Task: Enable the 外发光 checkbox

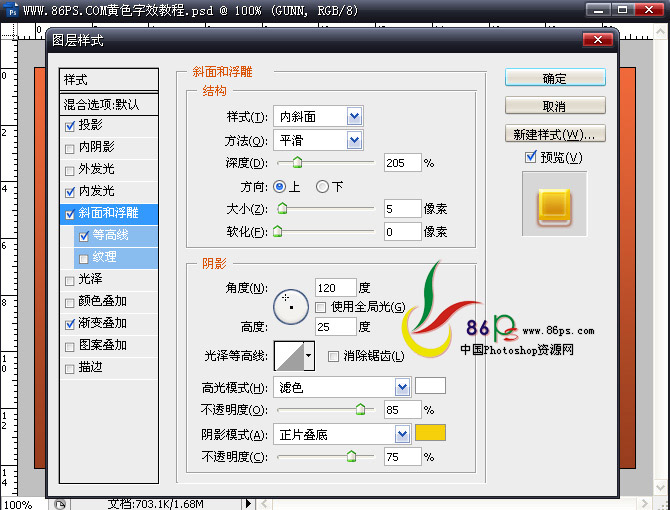Action: (x=70, y=171)
